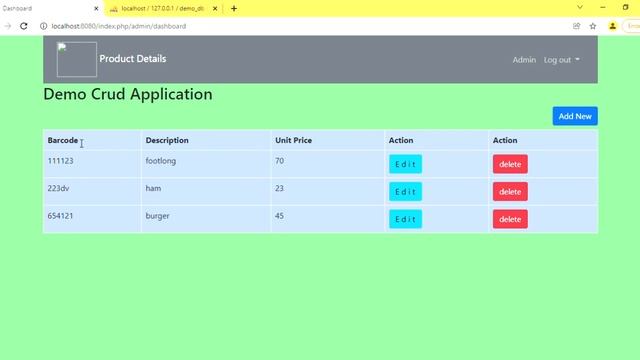Select barcode cell 223dv
Image resolution: width=640 pixels, height=360 pixels.
click(x=92, y=191)
